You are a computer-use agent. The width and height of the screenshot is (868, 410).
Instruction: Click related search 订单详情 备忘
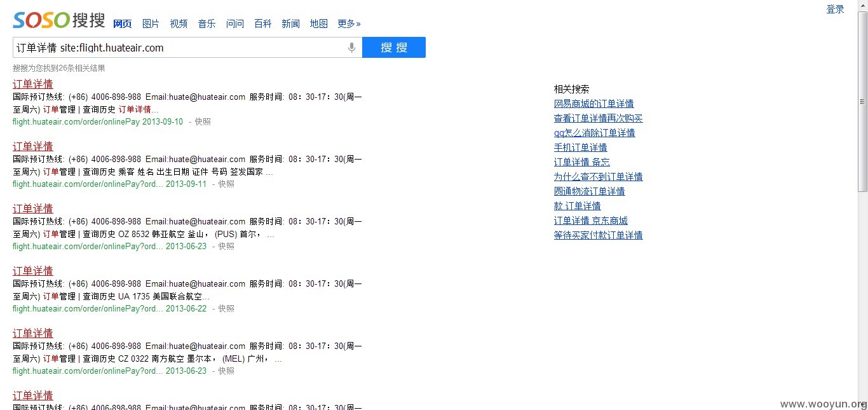click(x=582, y=162)
